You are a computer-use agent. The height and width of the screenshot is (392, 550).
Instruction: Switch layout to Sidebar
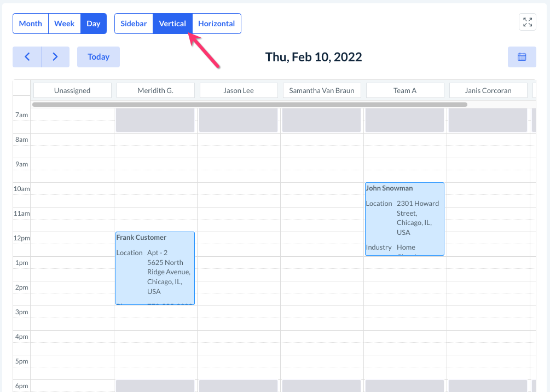tap(134, 24)
